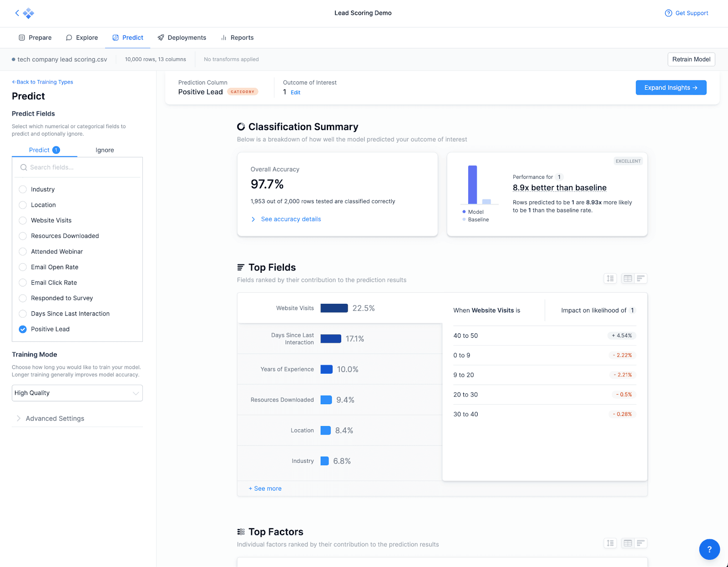This screenshot has width=728, height=567.
Task: Switch Top Factors to bar view
Action: 641,543
